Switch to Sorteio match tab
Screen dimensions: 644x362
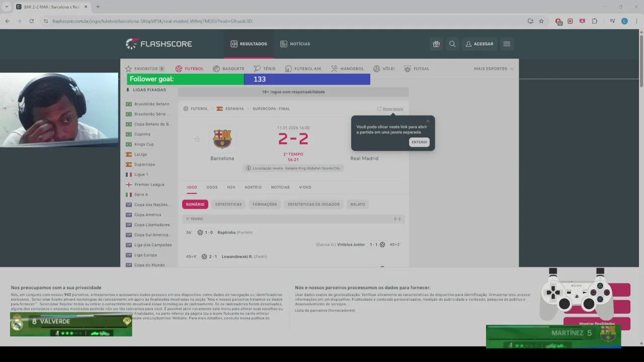pyautogui.click(x=253, y=187)
